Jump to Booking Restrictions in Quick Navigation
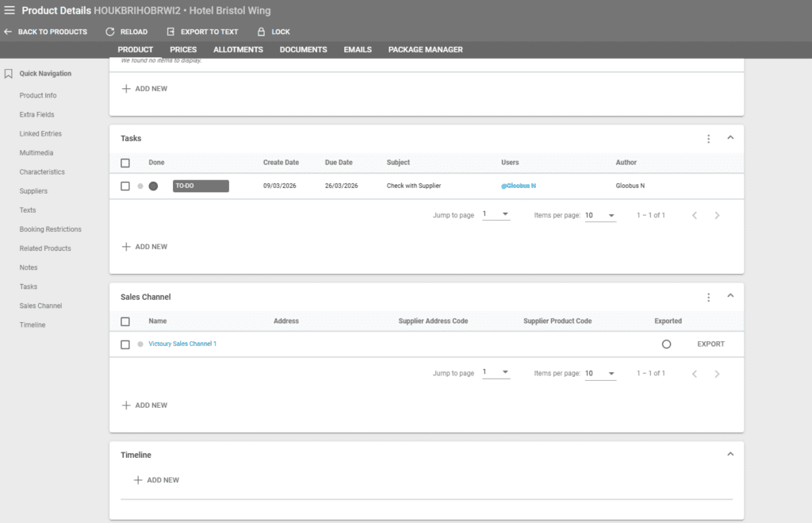This screenshot has width=812, height=523. [x=50, y=229]
